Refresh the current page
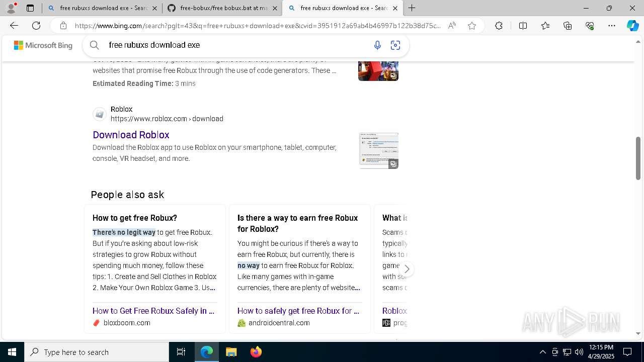 point(36,26)
